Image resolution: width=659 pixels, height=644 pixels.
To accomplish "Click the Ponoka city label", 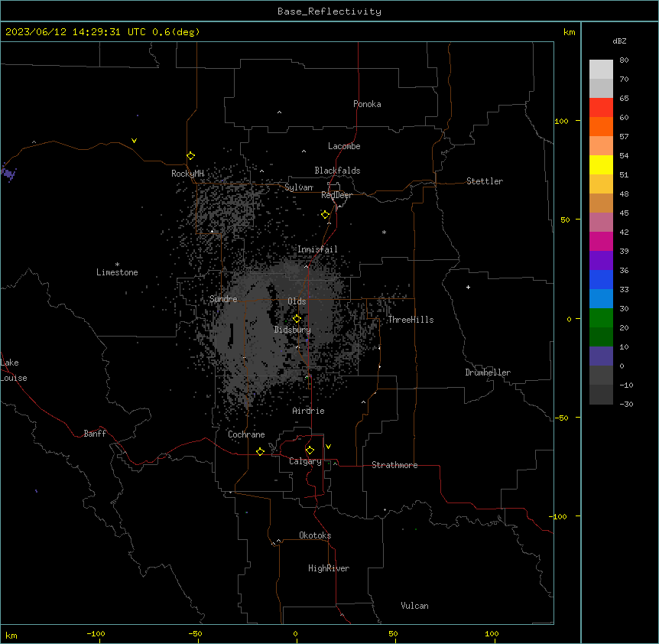I will coord(367,104).
